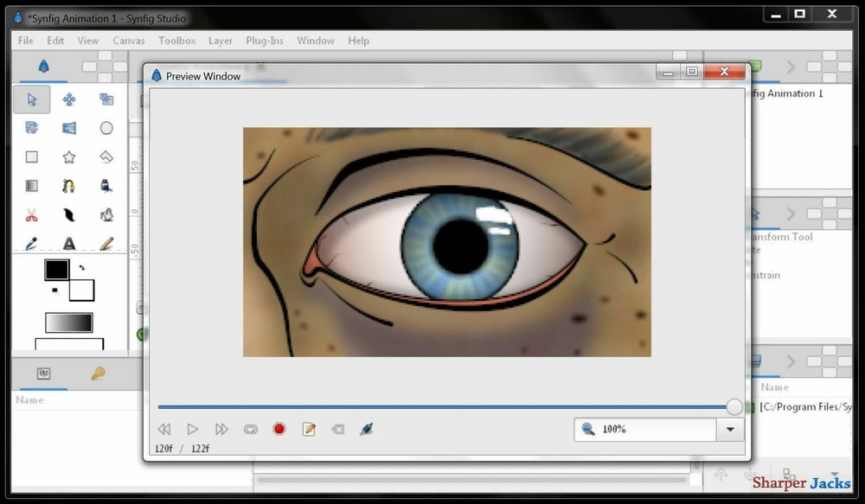Open the File menu
The width and height of the screenshot is (865, 504).
tap(25, 41)
